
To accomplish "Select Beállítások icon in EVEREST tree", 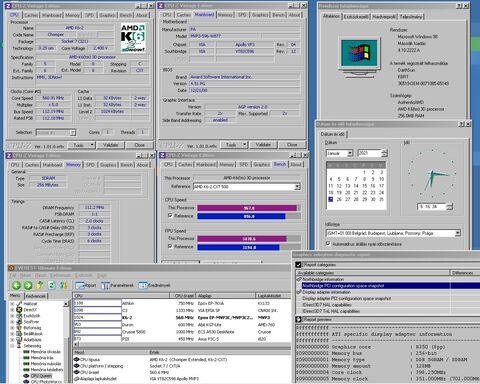I will coord(19,334).
